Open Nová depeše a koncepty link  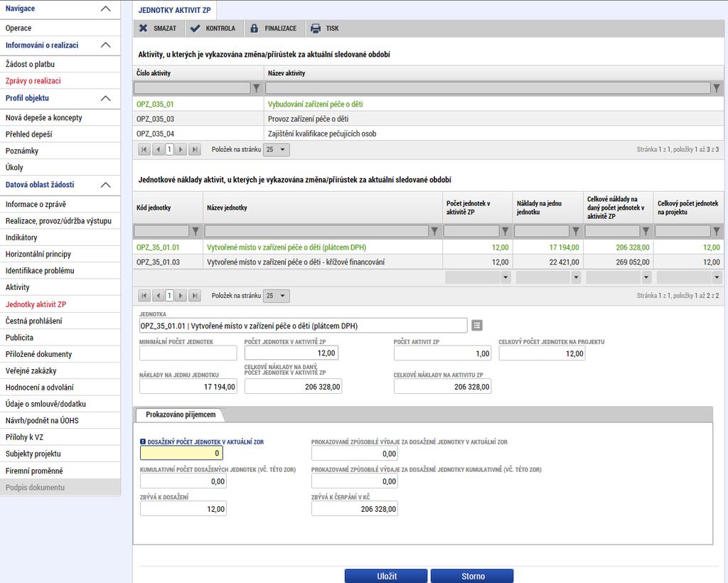click(x=60, y=117)
